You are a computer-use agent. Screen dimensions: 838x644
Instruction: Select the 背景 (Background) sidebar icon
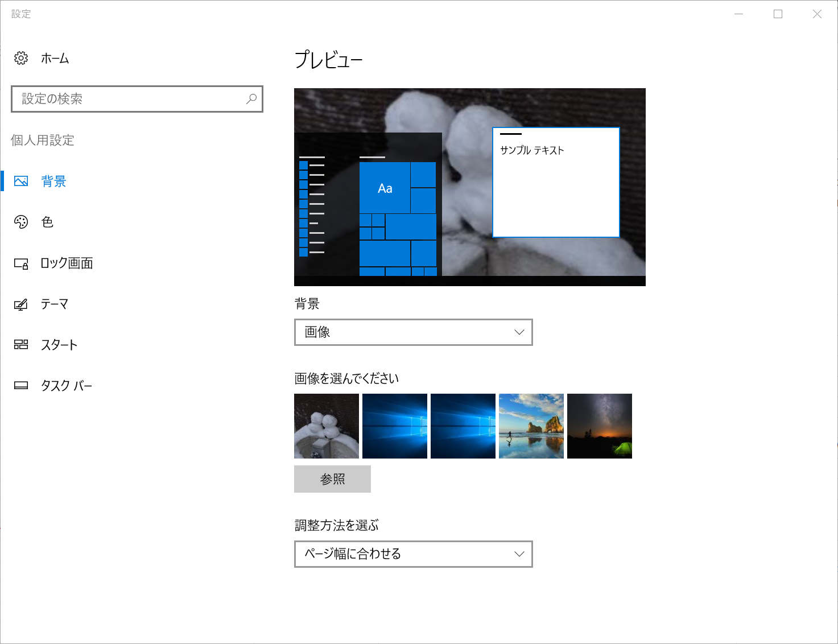pyautogui.click(x=22, y=181)
